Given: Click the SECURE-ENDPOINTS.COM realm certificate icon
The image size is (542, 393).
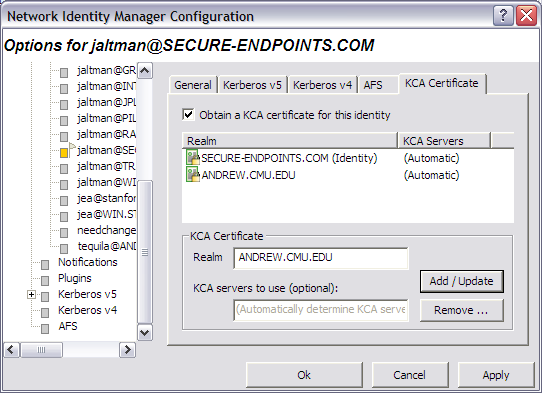Looking at the screenshot, I should pos(193,157).
